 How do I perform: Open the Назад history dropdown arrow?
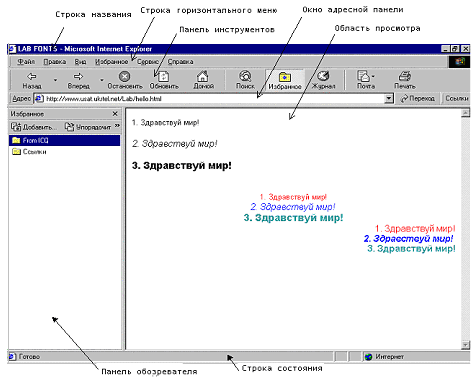pos(55,80)
